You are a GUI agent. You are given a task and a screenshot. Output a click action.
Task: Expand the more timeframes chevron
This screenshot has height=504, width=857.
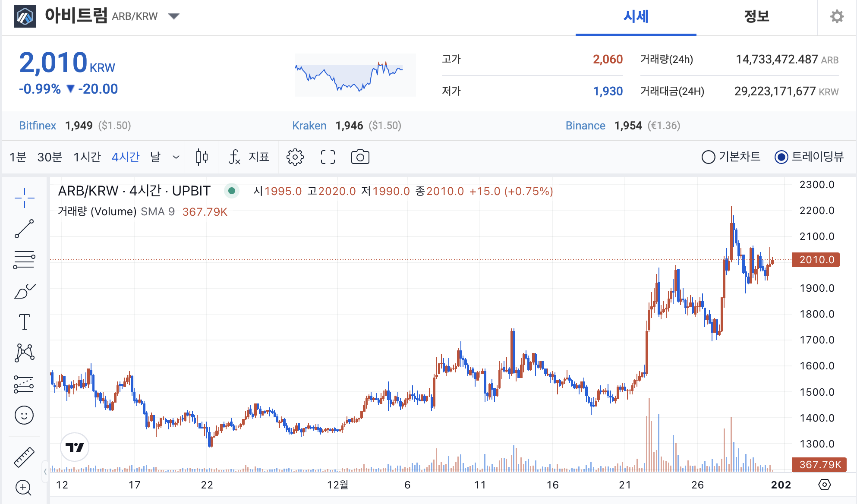(x=176, y=157)
